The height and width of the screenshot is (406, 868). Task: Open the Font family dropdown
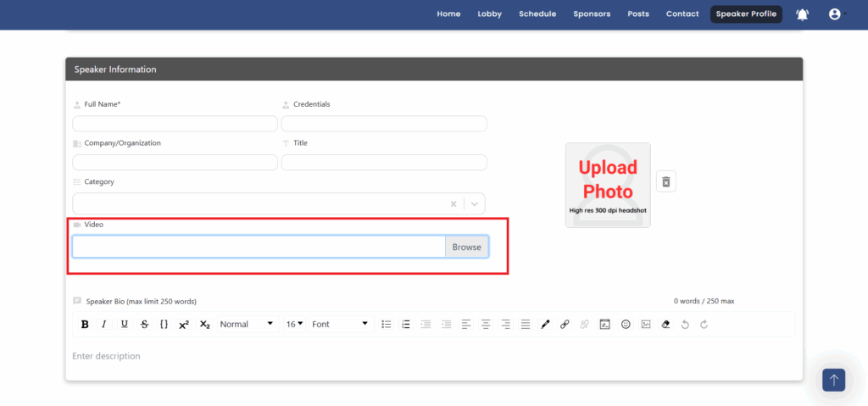[x=341, y=325]
